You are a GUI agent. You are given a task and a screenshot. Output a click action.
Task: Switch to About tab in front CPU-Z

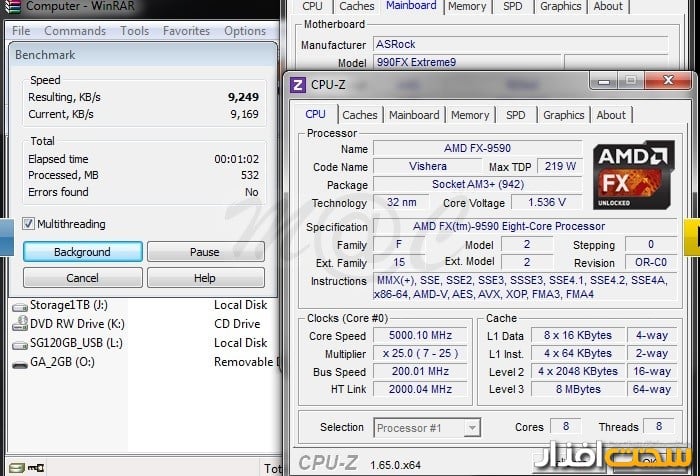tap(611, 115)
